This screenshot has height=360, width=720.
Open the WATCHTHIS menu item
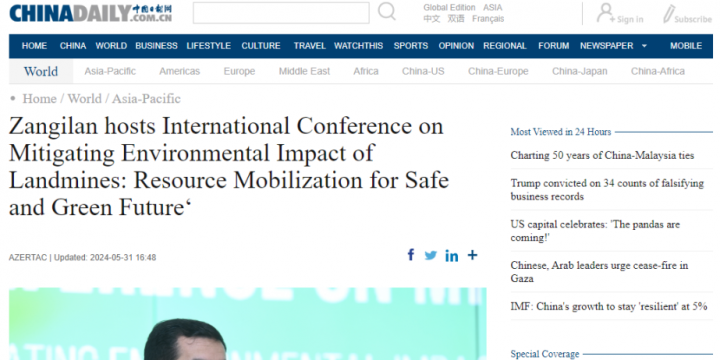coord(358,46)
